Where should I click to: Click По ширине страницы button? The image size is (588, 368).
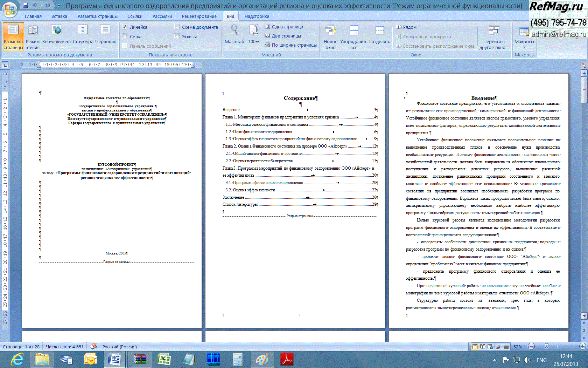[x=290, y=45]
